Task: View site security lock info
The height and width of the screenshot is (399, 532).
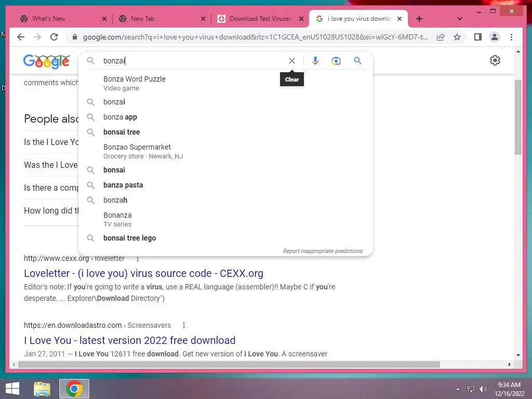Action: 75,37
